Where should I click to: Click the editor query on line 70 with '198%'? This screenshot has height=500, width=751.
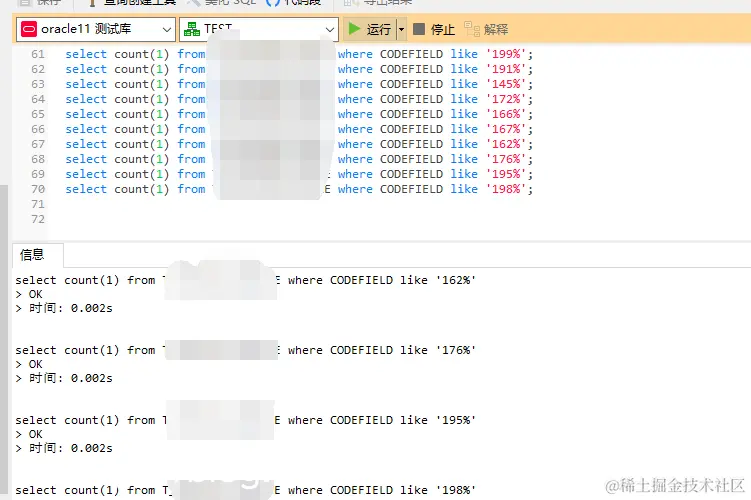[x=299, y=189]
